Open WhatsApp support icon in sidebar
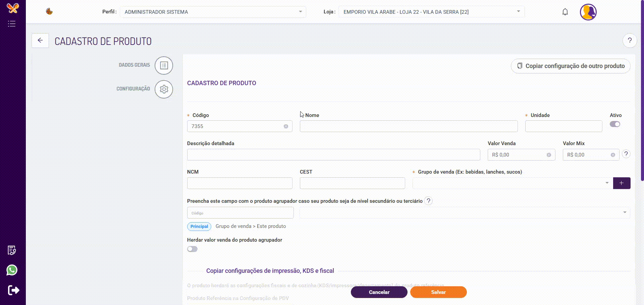The image size is (644, 305). 12,270
